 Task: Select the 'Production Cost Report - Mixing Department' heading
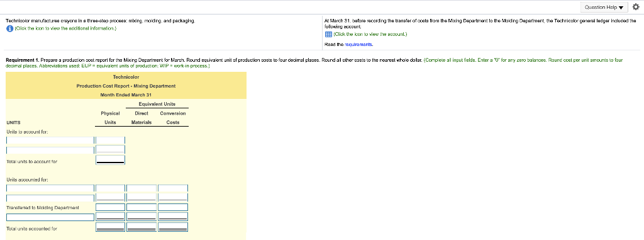tap(126, 86)
